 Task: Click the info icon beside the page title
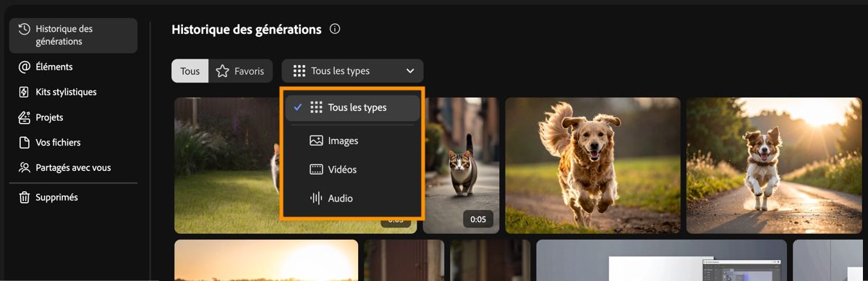(334, 30)
